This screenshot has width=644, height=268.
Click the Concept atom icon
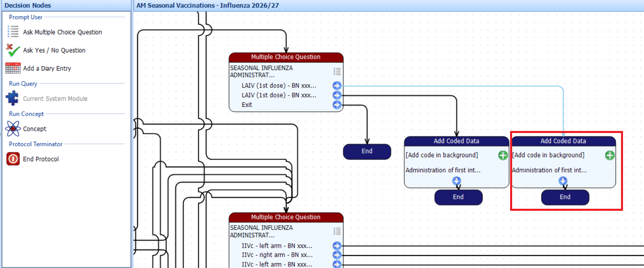point(13,129)
